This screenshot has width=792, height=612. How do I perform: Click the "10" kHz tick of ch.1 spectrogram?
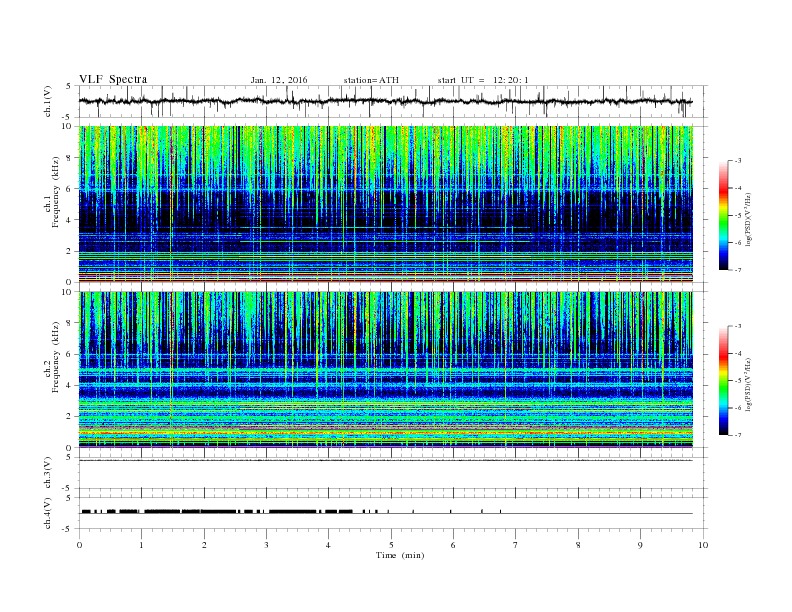(68, 126)
